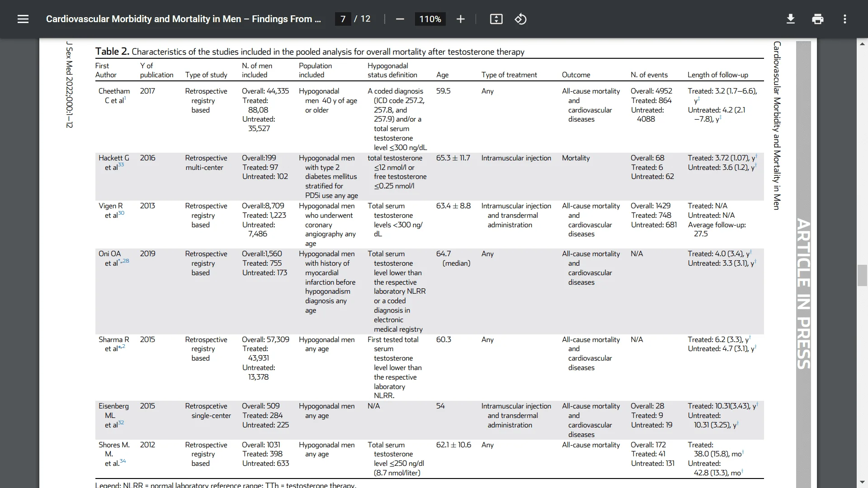Open reference 30 after Vigen R et al
Screen dimensions: 868x488
pos(121,213)
